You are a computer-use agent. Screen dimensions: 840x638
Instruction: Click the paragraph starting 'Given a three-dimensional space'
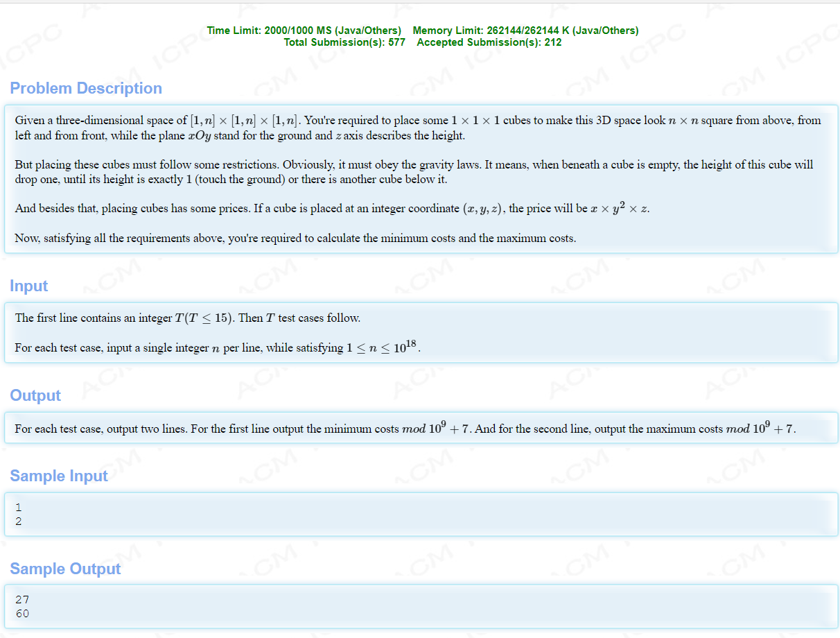(418, 128)
